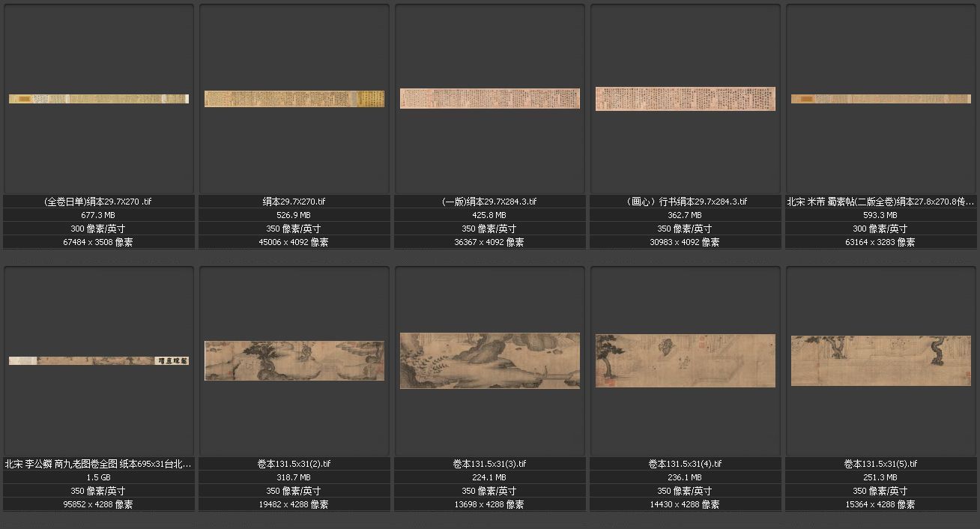The width and height of the screenshot is (980, 529).
Task: Click the filename (全卷日单)绢本29.7X270 .tif
Action: tap(99, 202)
